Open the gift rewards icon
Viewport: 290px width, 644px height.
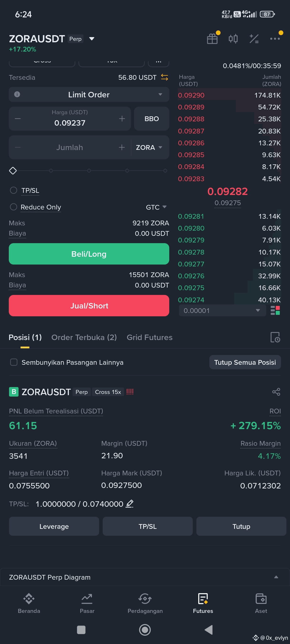212,38
